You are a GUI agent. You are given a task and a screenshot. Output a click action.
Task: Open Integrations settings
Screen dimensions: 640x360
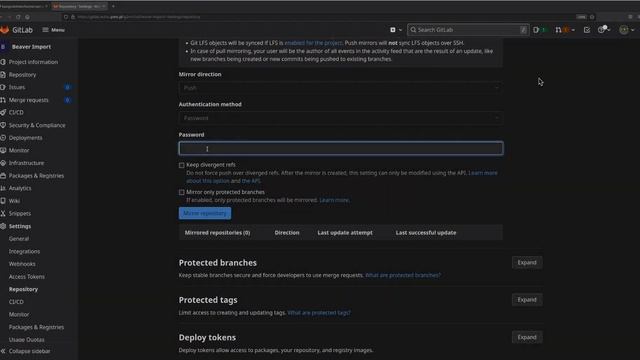(x=24, y=251)
